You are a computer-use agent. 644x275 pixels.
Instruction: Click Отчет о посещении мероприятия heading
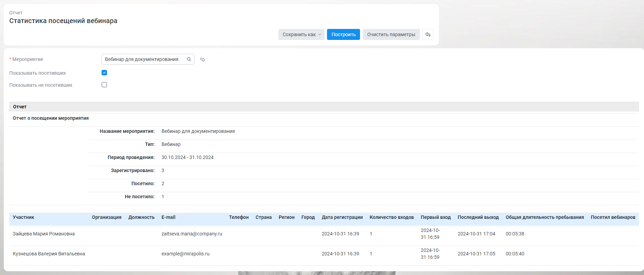(51, 118)
